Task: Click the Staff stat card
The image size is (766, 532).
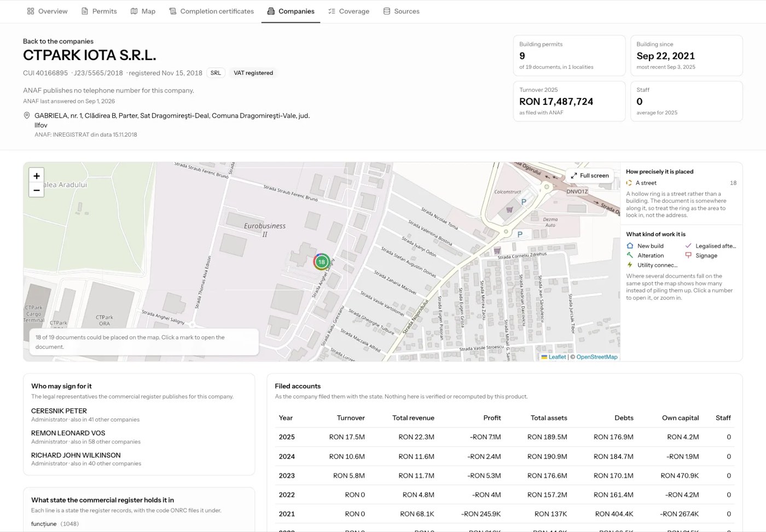Action: pyautogui.click(x=686, y=101)
